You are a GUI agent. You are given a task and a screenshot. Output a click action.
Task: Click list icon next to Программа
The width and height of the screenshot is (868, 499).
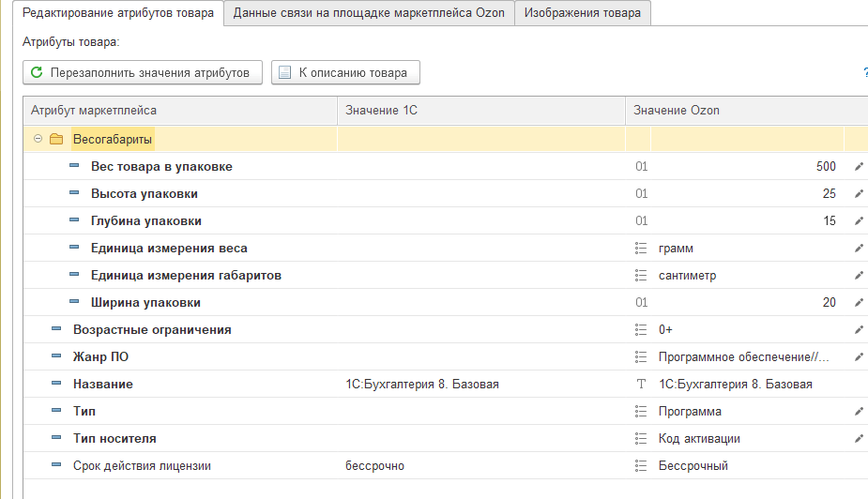tap(641, 412)
